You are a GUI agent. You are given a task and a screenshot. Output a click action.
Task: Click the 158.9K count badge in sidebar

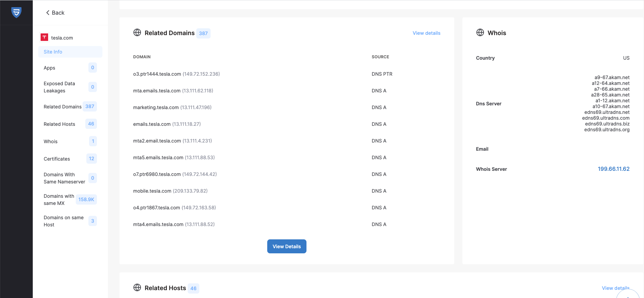pyautogui.click(x=86, y=199)
